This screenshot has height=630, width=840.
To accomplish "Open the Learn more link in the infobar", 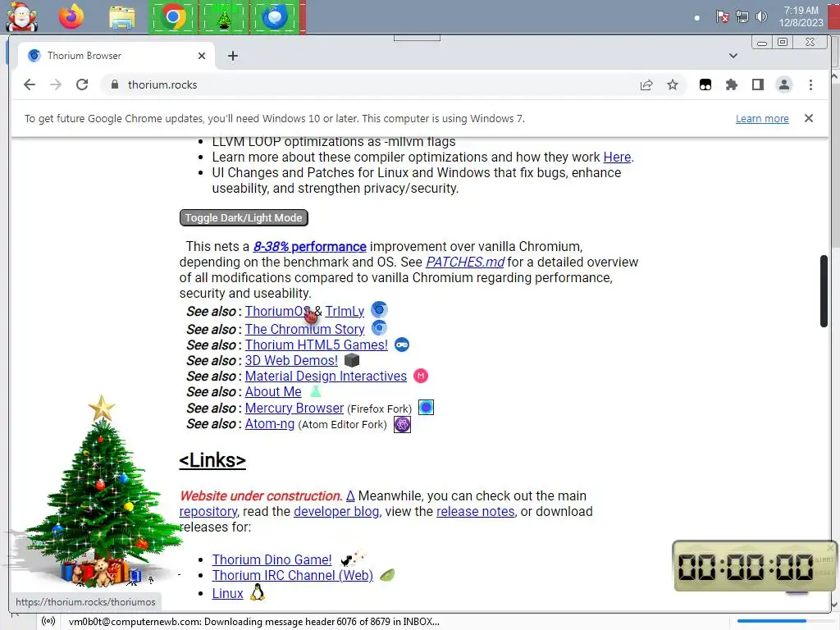I will pos(762,118).
